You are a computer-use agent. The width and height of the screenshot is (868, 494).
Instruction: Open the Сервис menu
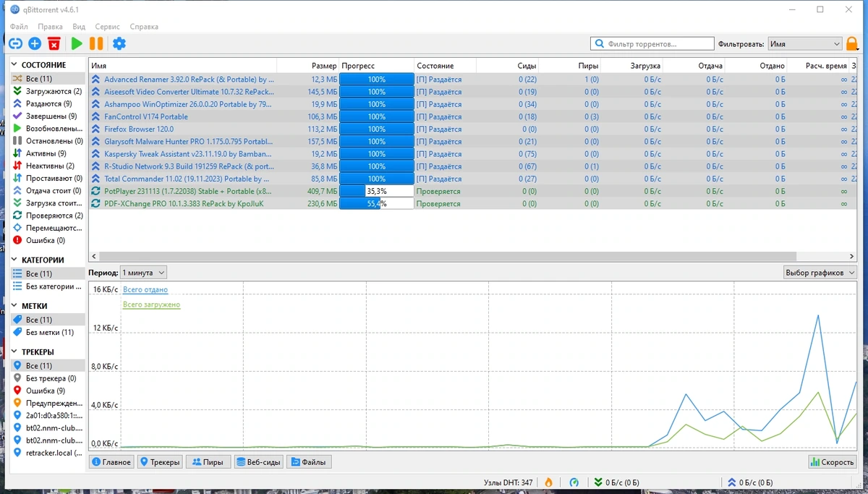(x=108, y=27)
